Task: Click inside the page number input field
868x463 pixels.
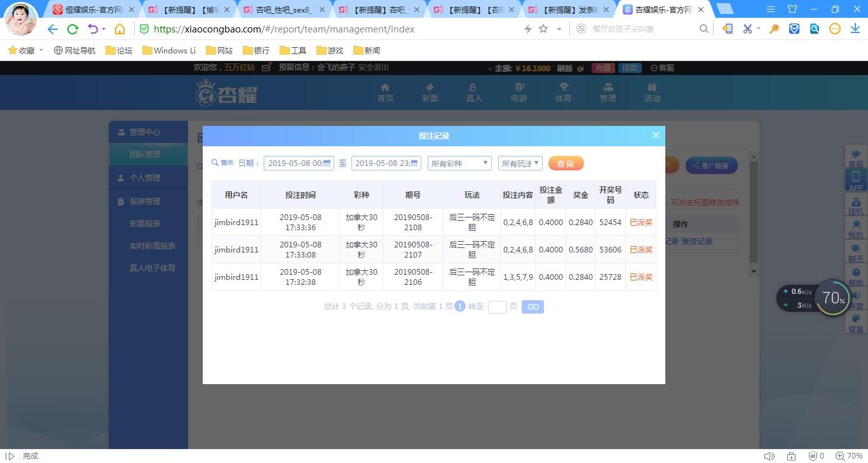Action: click(x=498, y=307)
